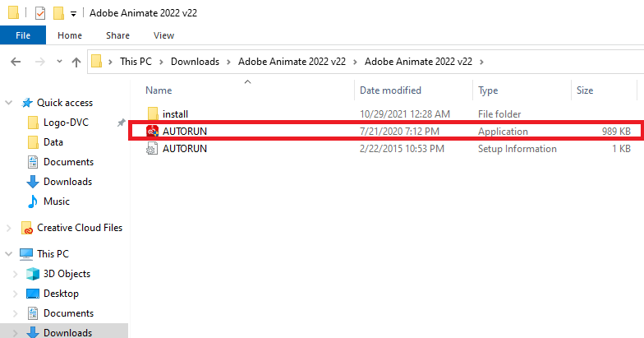
Task: Click the Back navigation arrow
Action: (x=16, y=62)
